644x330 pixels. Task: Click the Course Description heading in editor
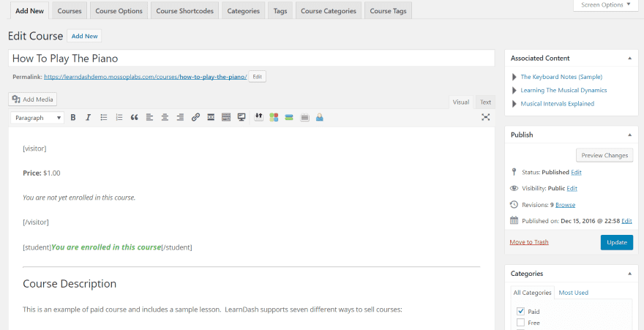pos(70,284)
